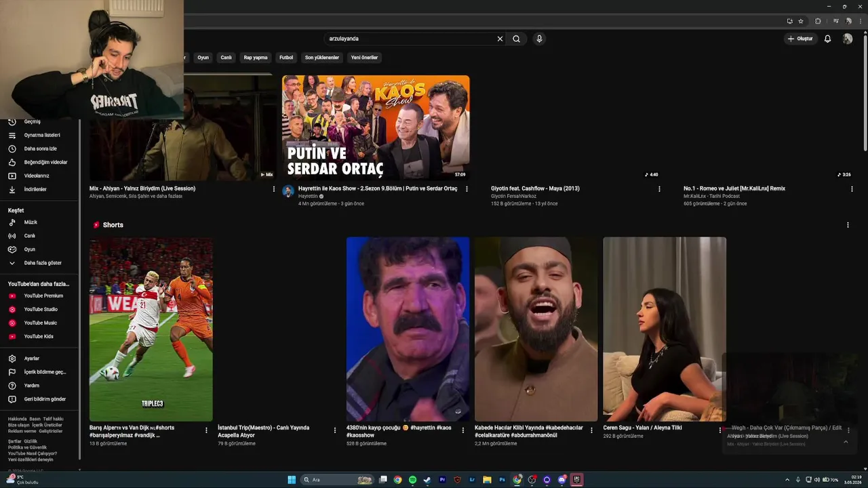Select the Yeni öneriler filter chip
The image size is (868, 488).
(364, 58)
